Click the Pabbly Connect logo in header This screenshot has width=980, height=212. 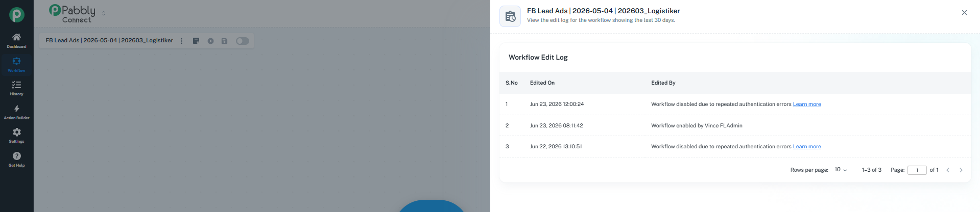72,14
